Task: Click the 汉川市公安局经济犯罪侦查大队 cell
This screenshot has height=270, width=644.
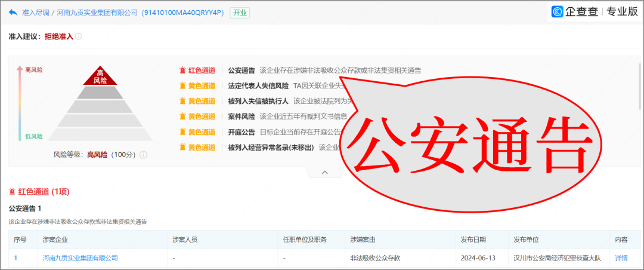Action: click(558, 258)
